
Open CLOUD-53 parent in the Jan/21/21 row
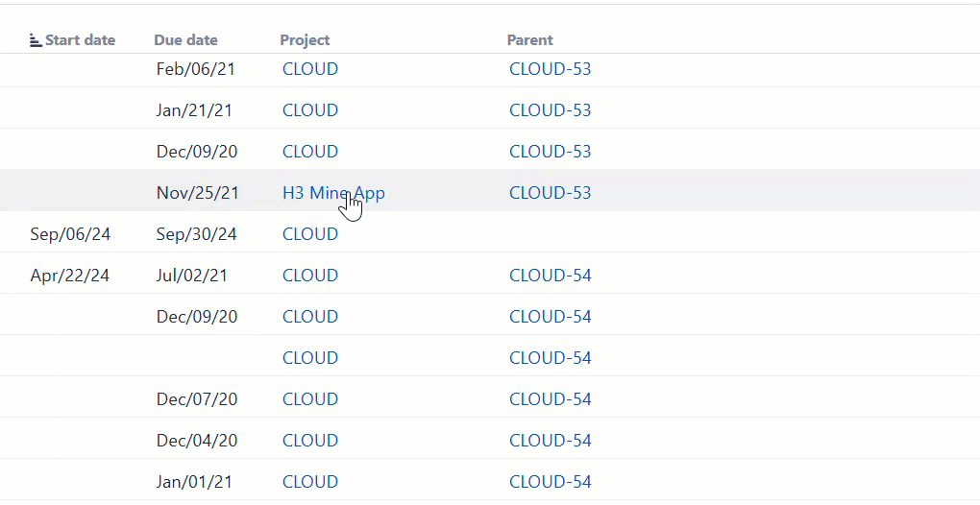tap(550, 109)
